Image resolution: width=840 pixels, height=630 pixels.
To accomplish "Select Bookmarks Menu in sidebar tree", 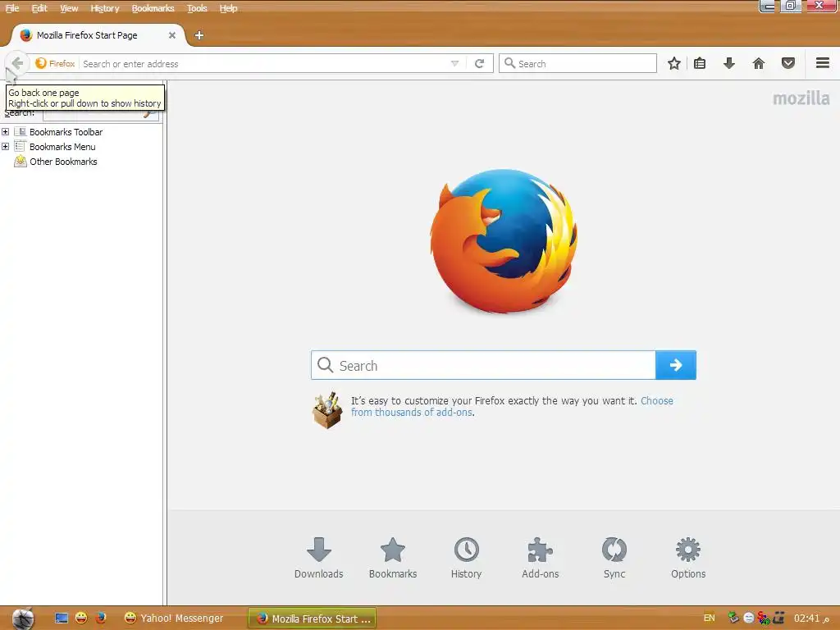I will 62,147.
